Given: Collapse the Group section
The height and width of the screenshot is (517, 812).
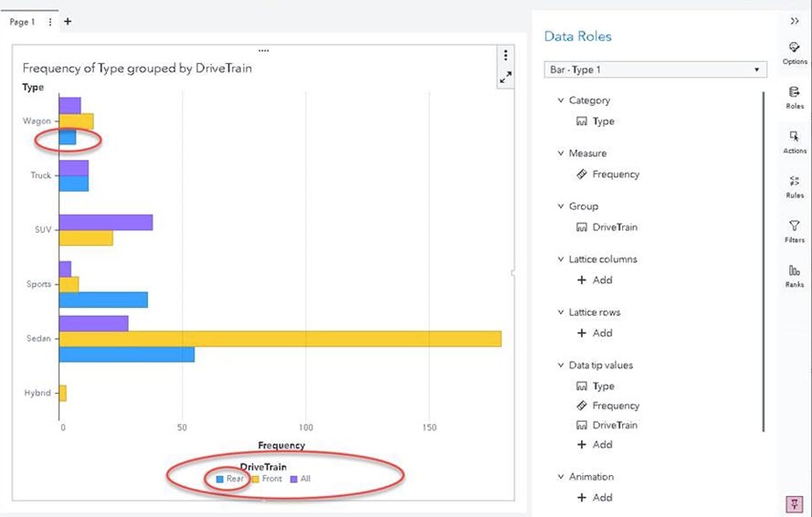Looking at the screenshot, I should (x=560, y=206).
